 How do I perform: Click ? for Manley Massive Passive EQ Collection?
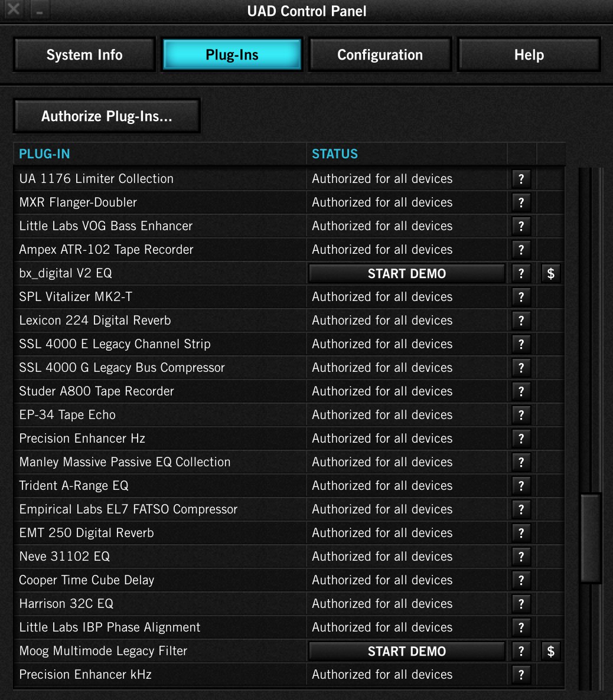(521, 463)
